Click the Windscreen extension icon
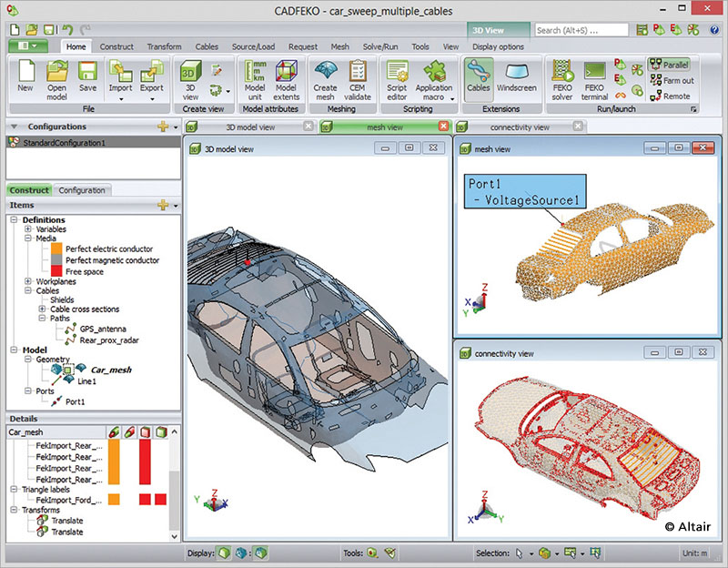 tap(516, 72)
